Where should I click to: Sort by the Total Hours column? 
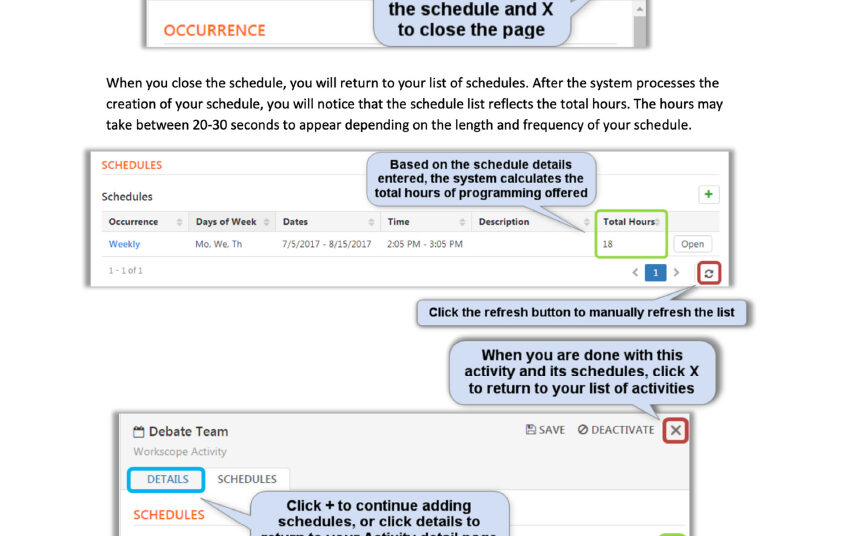[629, 222]
